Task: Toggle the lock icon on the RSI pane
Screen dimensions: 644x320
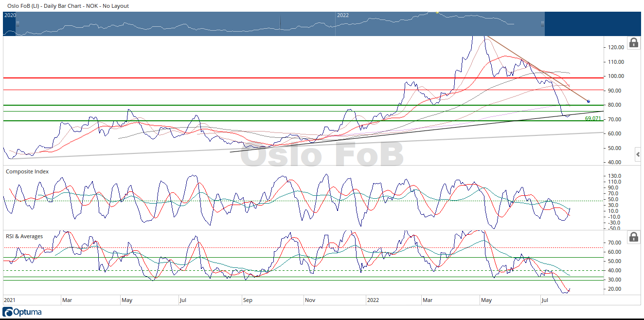Action: pyautogui.click(x=633, y=237)
